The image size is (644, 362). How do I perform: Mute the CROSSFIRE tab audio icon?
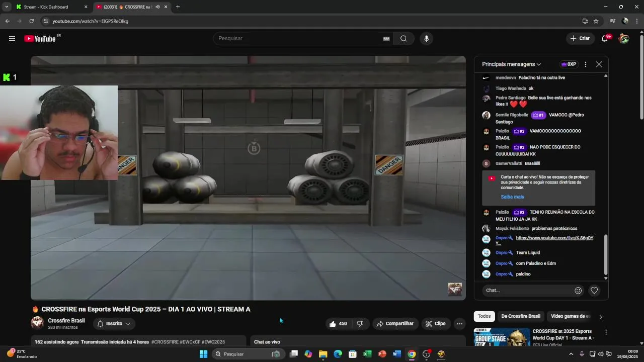[x=157, y=7]
